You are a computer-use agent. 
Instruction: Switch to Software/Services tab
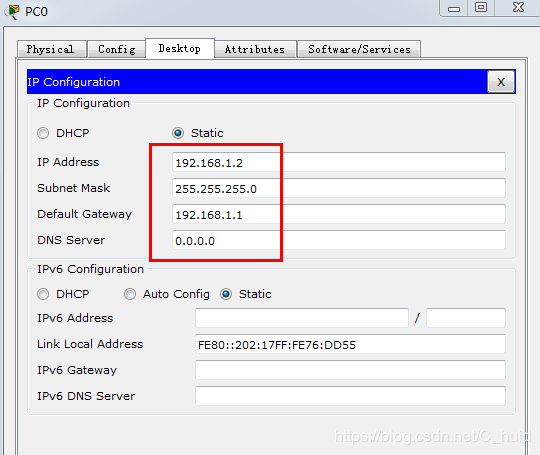(359, 49)
